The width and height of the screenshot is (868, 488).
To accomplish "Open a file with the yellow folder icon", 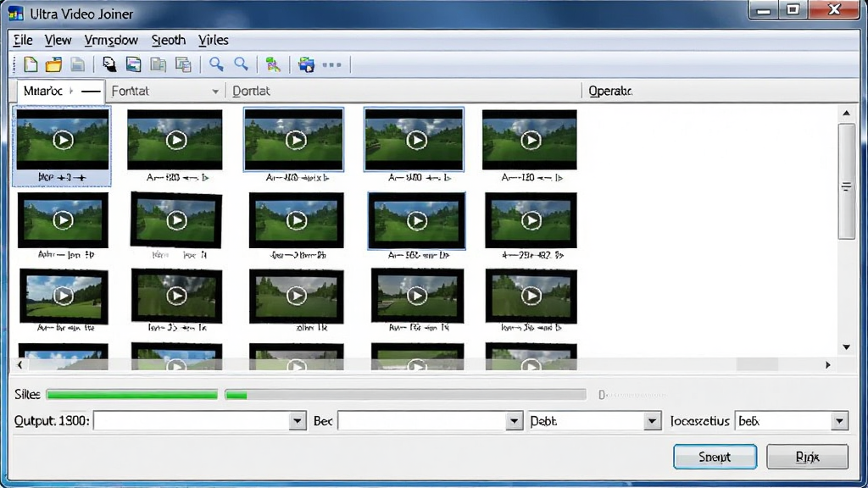I will pos(53,64).
